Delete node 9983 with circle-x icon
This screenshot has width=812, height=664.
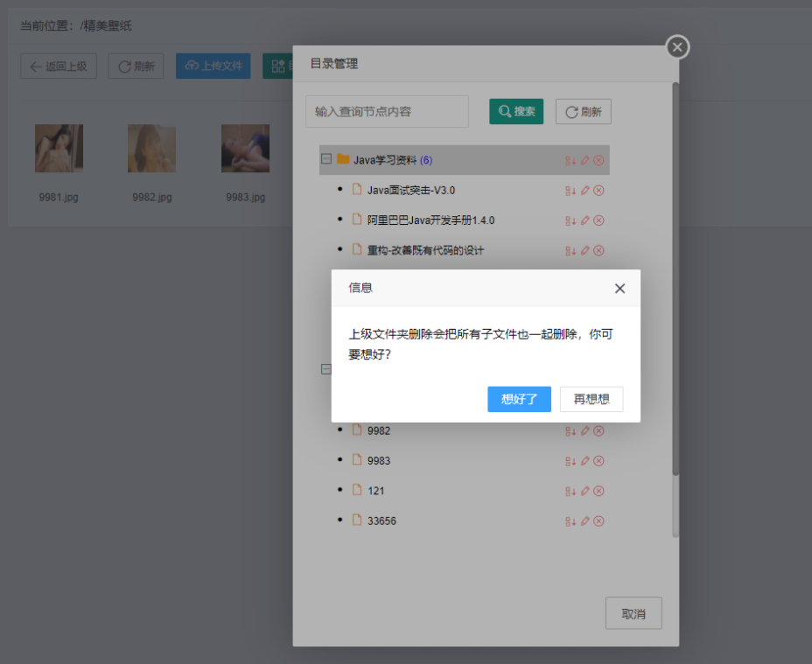[x=598, y=461]
